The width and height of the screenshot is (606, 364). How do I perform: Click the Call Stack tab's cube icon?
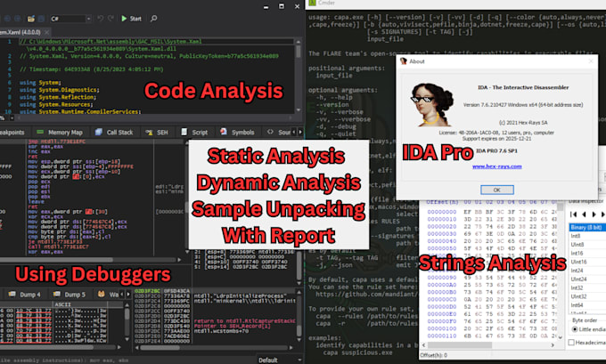(99, 132)
